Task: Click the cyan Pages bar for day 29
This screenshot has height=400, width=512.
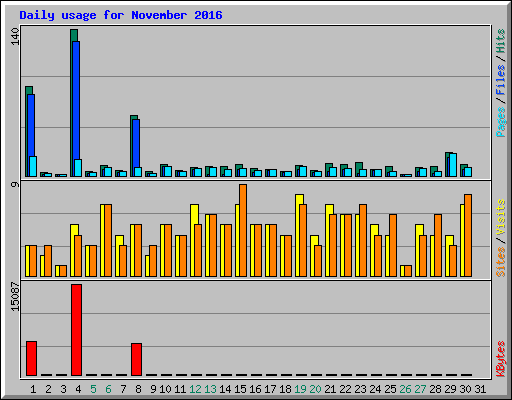Action: 453,165
